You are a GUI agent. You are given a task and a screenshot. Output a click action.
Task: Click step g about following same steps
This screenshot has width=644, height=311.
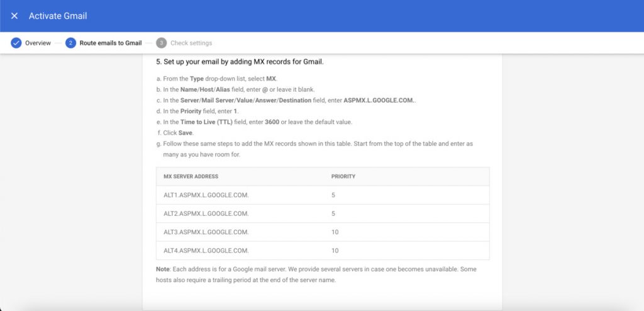[x=315, y=149]
